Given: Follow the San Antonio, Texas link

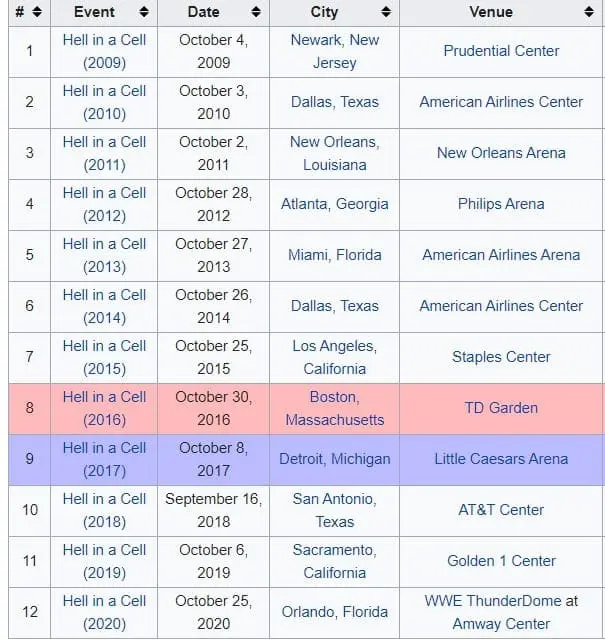Looking at the screenshot, I should pos(334,510).
